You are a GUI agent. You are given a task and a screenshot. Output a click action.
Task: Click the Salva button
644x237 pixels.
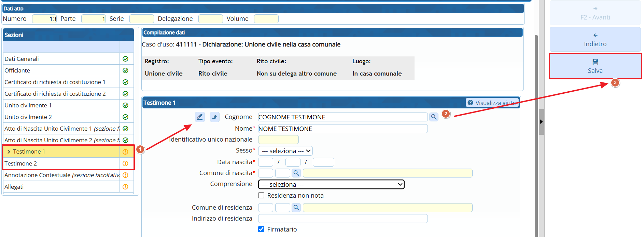595,66
